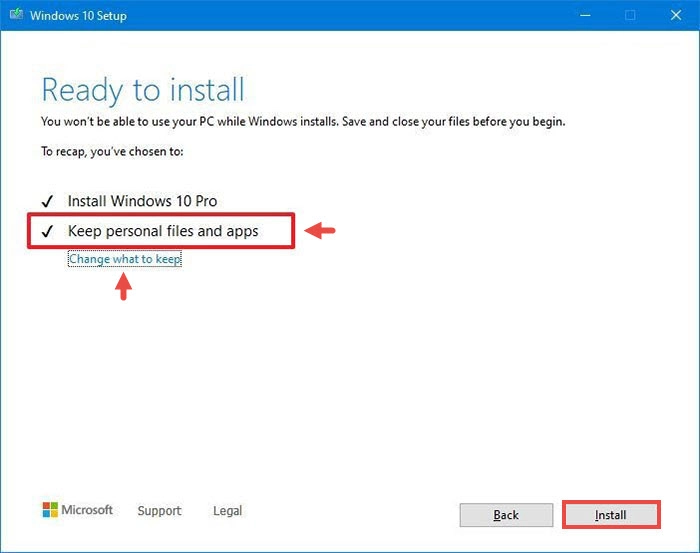Select the Keep personal files and apps text
Screen dimensions: 700x553
coord(163,231)
